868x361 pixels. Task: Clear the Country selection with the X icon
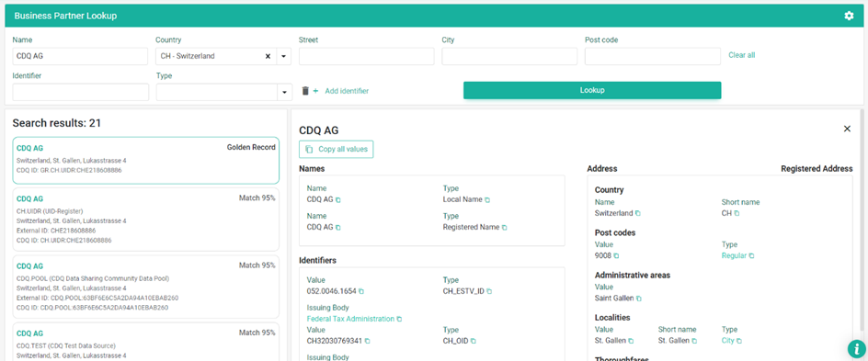point(268,56)
